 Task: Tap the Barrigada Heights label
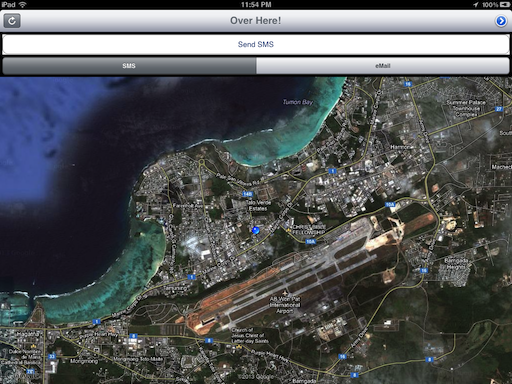pyautogui.click(x=456, y=264)
